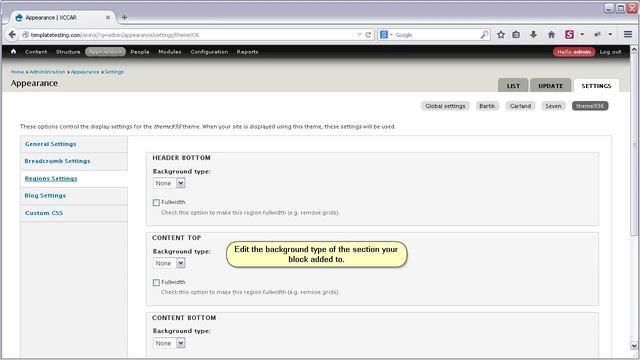Bookmark this page with star icon
Viewport: 640px width, 360px height.
pyautogui.click(x=501, y=35)
